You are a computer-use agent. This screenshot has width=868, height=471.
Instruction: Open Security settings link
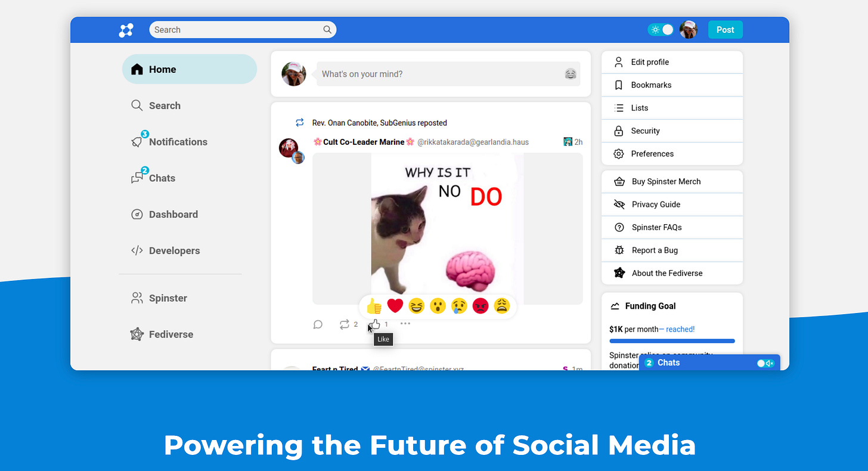672,131
